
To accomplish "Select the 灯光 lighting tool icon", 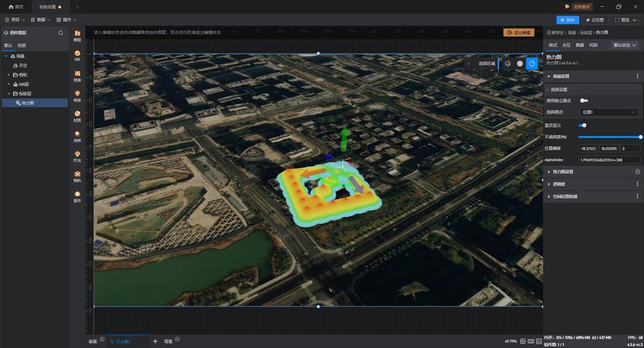I will pyautogui.click(x=77, y=157).
